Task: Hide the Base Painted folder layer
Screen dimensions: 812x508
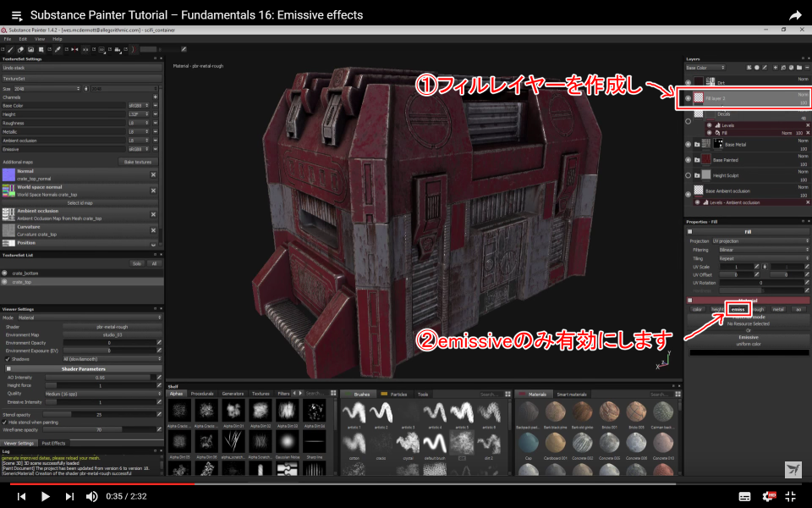Action: tap(689, 160)
